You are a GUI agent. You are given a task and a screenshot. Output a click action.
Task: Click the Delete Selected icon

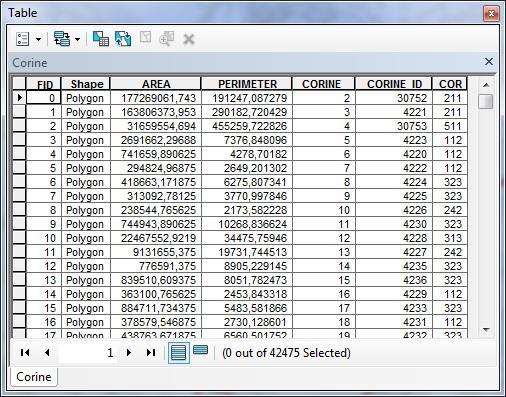pos(189,39)
